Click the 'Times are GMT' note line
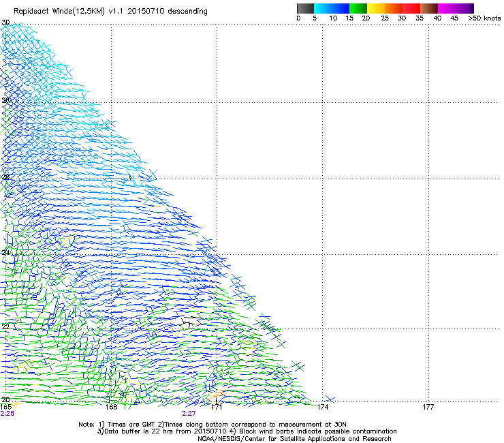Screen dimensions: 504x443 [212, 425]
